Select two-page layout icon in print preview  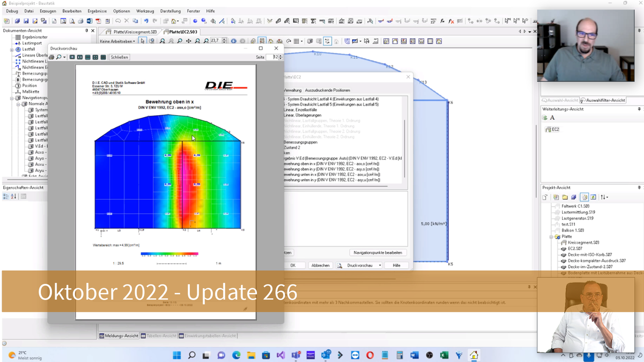click(x=80, y=57)
